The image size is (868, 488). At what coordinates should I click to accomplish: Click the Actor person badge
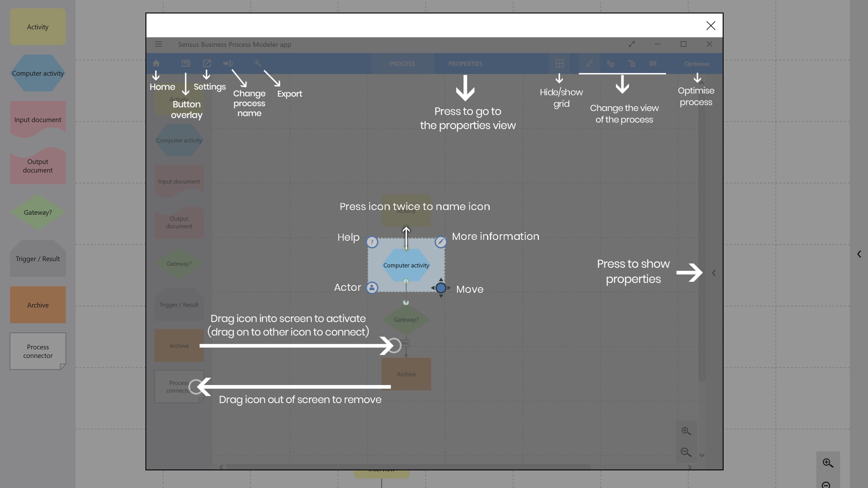tap(372, 288)
